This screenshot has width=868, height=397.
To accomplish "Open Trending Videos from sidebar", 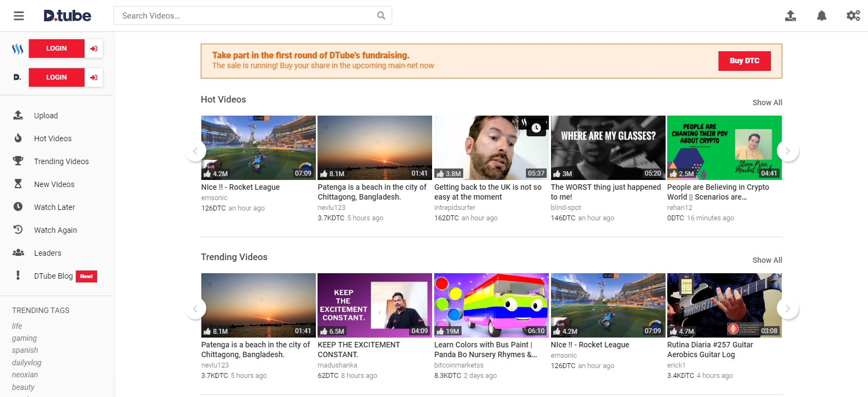I will click(x=61, y=161).
